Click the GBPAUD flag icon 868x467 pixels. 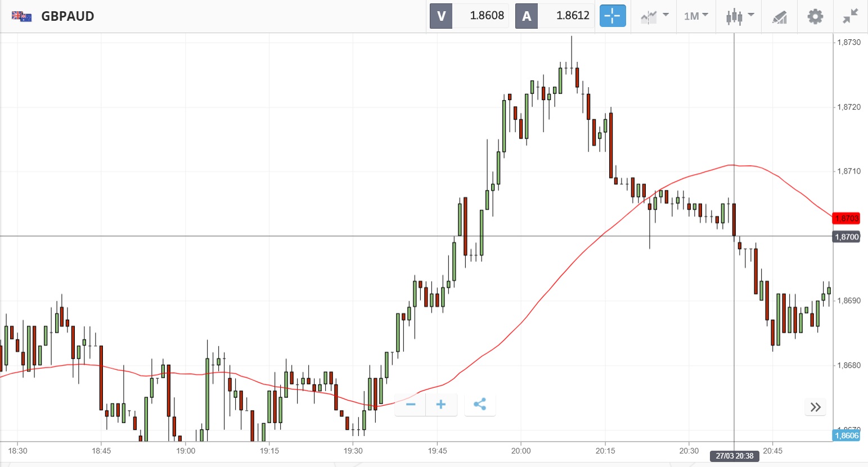pyautogui.click(x=22, y=16)
